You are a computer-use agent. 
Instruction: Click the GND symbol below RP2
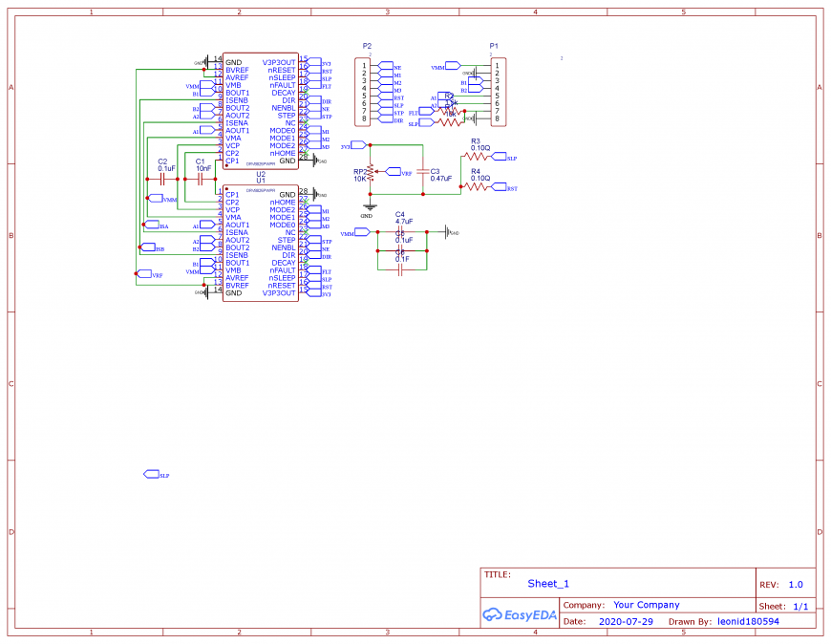click(370, 207)
